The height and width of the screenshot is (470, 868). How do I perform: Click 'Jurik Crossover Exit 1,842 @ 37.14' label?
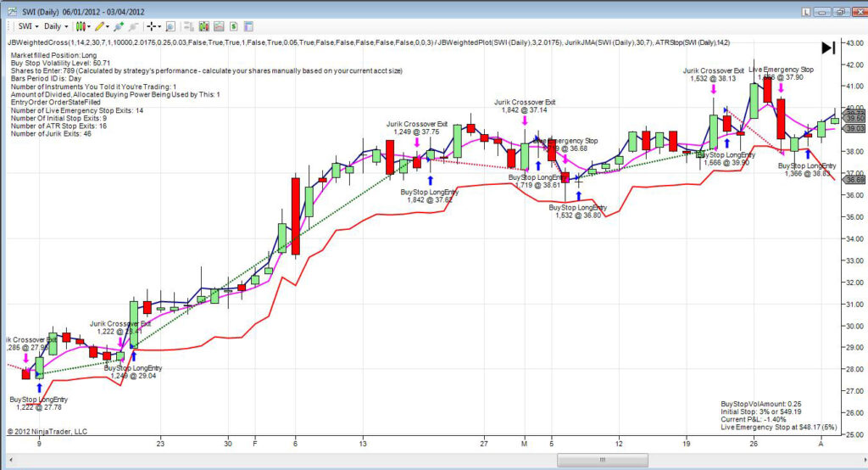pos(525,106)
